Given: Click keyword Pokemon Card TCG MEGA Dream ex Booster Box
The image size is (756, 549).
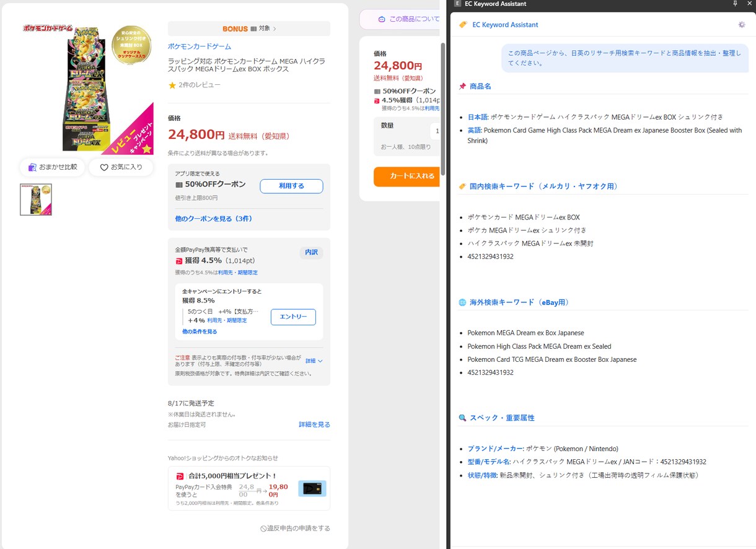Looking at the screenshot, I should pos(552,359).
